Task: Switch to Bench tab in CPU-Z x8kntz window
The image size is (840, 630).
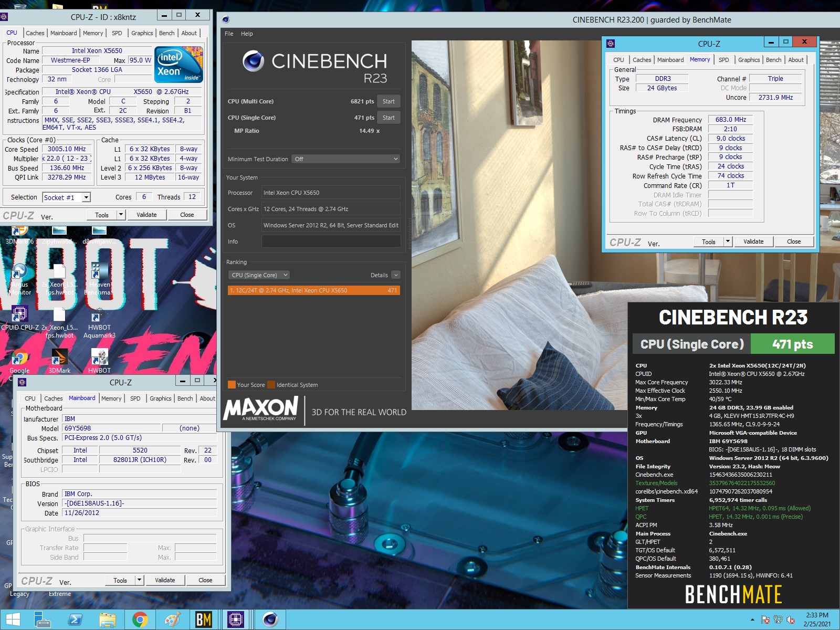Action: tap(167, 33)
